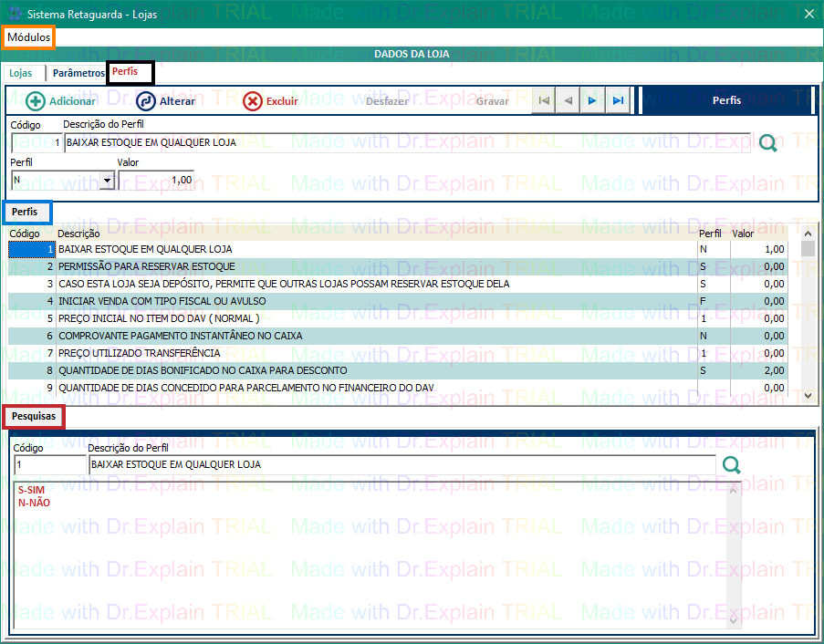
Task: Switch to the Lojas tab
Action: pyautogui.click(x=21, y=73)
